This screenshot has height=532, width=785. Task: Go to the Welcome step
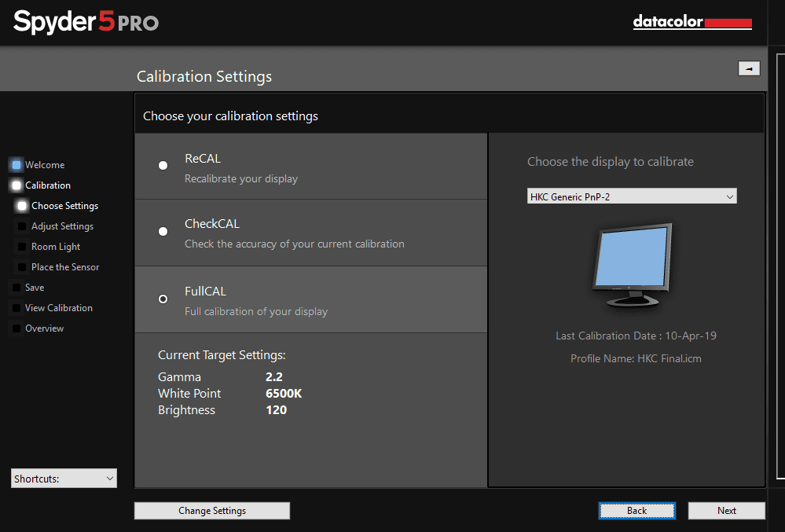(x=45, y=165)
